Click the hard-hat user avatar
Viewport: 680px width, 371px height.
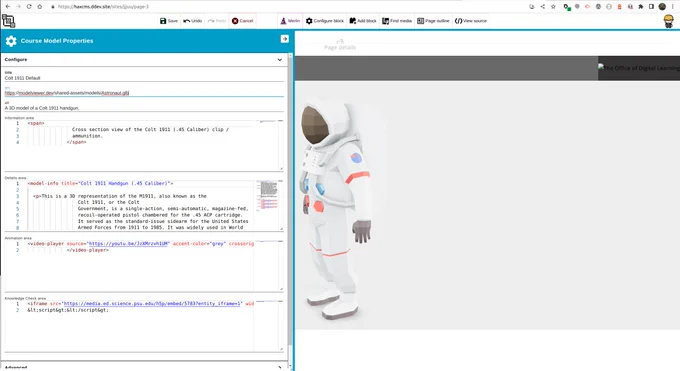(669, 21)
